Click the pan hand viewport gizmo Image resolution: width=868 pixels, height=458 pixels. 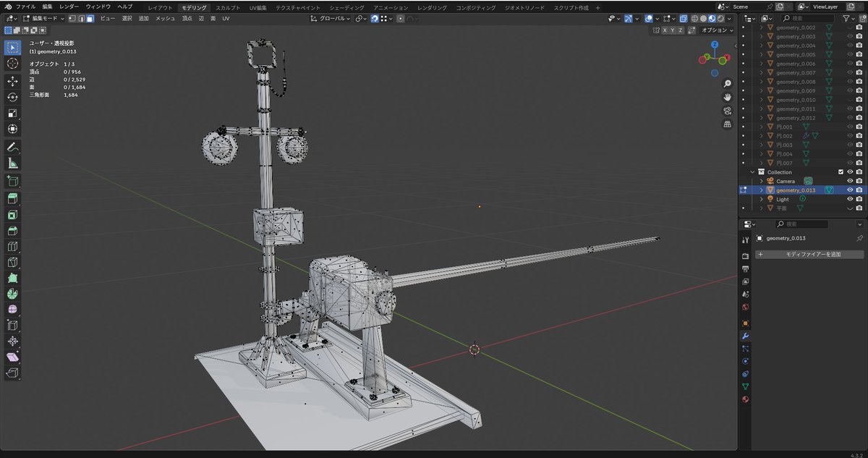tap(727, 97)
